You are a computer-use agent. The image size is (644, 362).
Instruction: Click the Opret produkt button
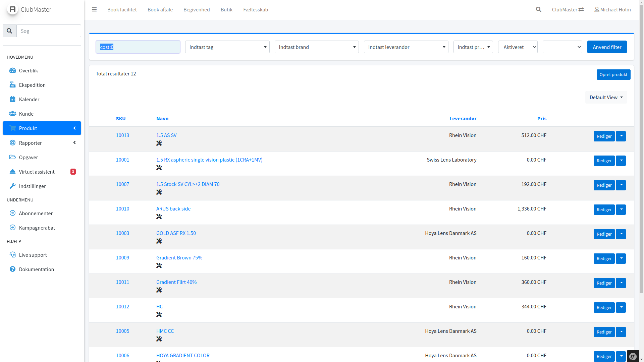[x=613, y=74]
